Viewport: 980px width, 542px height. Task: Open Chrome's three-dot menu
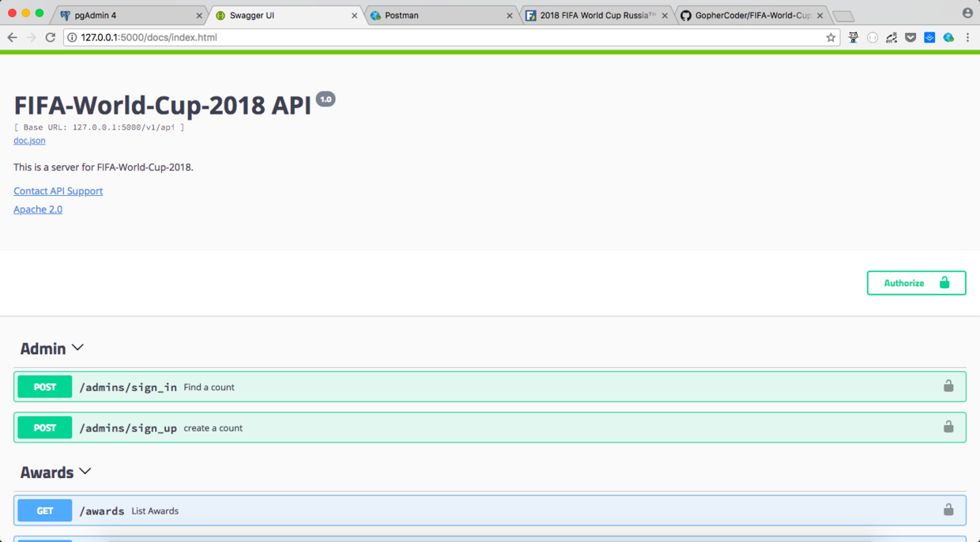[967, 36]
